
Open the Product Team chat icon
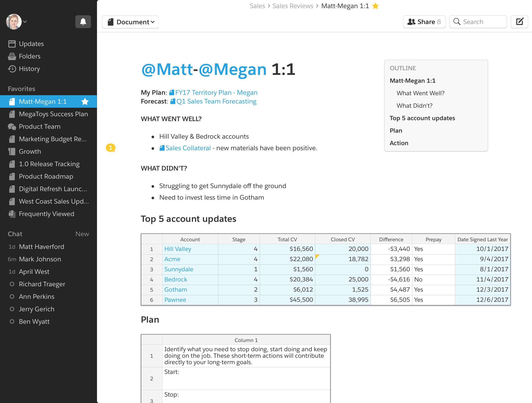click(12, 127)
